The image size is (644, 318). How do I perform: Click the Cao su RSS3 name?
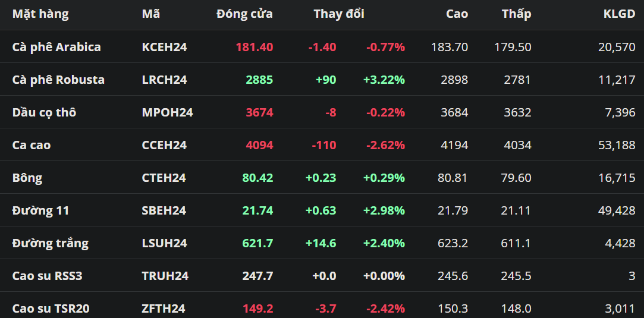pos(48,276)
